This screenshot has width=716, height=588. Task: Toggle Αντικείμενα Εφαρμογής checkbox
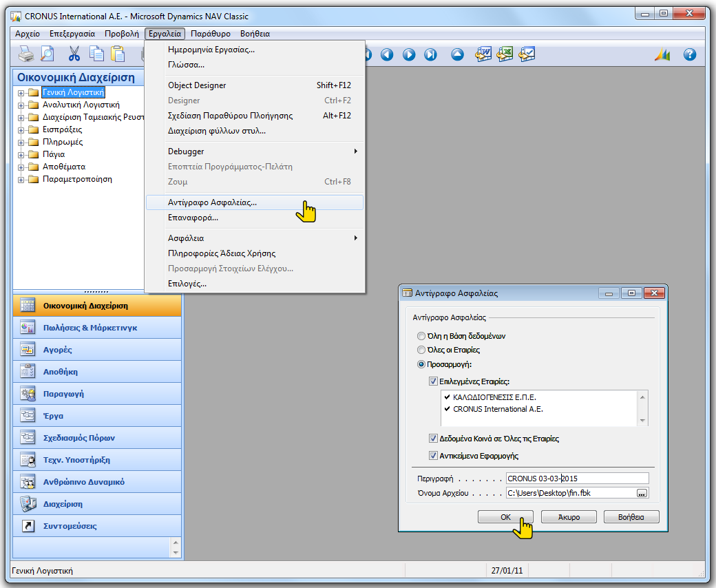coord(433,456)
